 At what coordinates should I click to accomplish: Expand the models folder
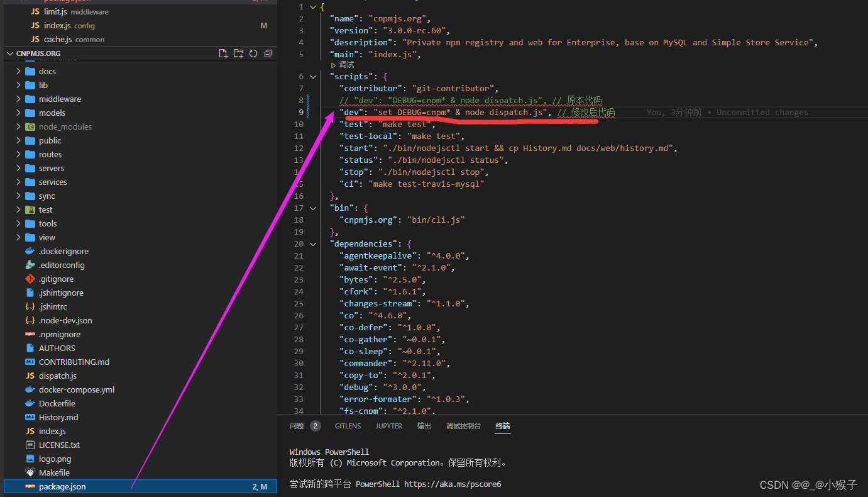point(19,113)
